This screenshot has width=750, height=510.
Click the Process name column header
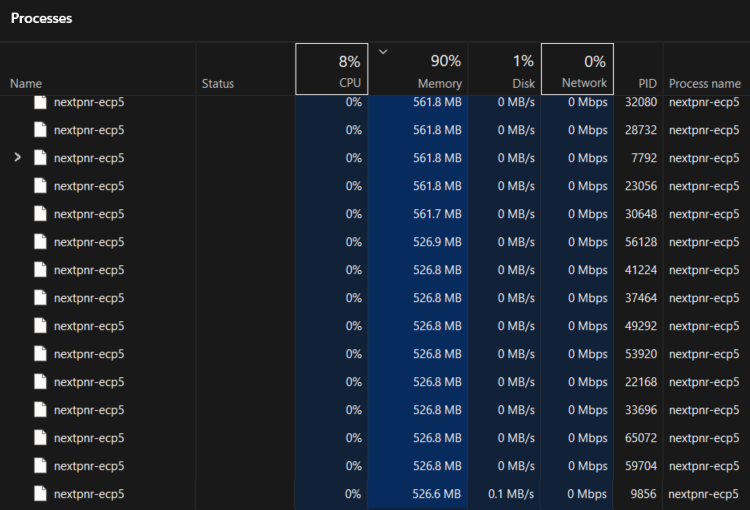[706, 69]
